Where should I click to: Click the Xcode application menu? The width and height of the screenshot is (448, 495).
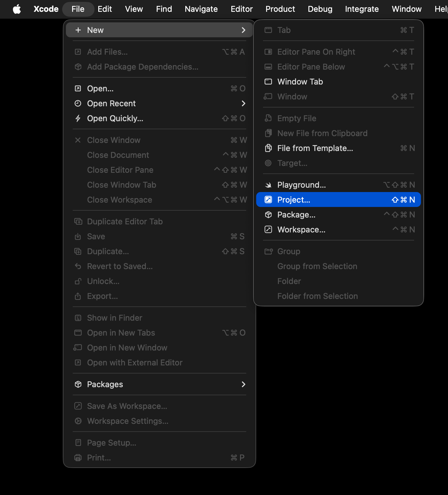[x=46, y=9]
